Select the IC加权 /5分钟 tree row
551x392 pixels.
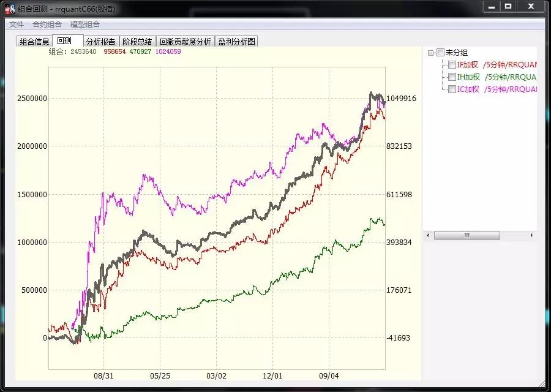click(x=497, y=89)
